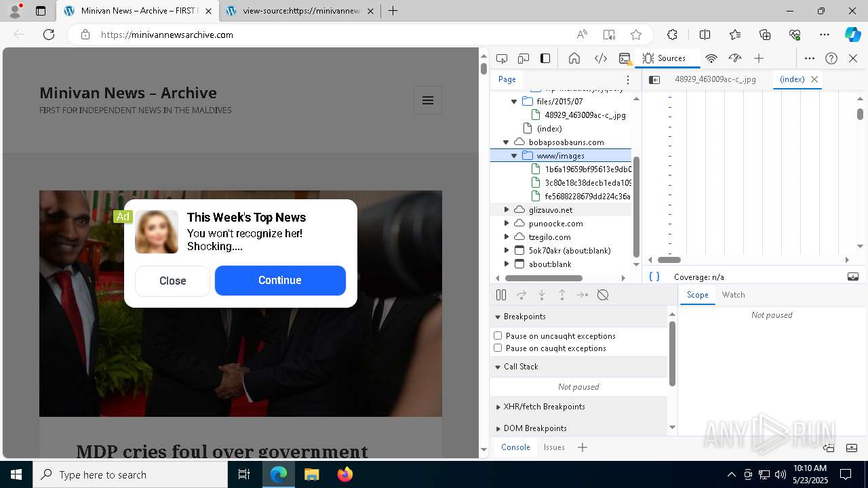Image resolution: width=868 pixels, height=488 pixels.
Task: Pretty print the source with braces icon
Action: (654, 277)
